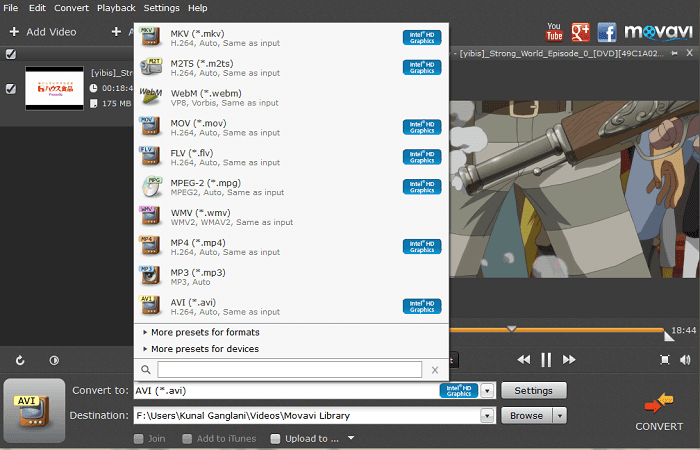Click the rotate video icon
Image resolution: width=700 pixels, height=450 pixels.
click(x=20, y=360)
